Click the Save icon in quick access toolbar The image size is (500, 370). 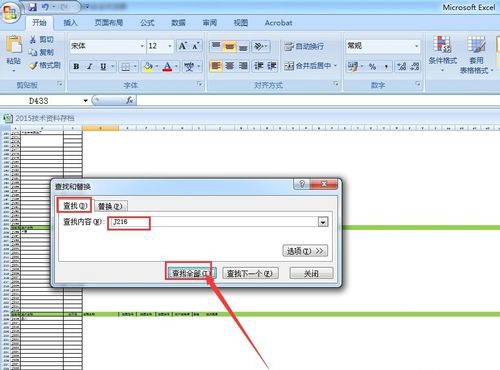tap(33, 7)
